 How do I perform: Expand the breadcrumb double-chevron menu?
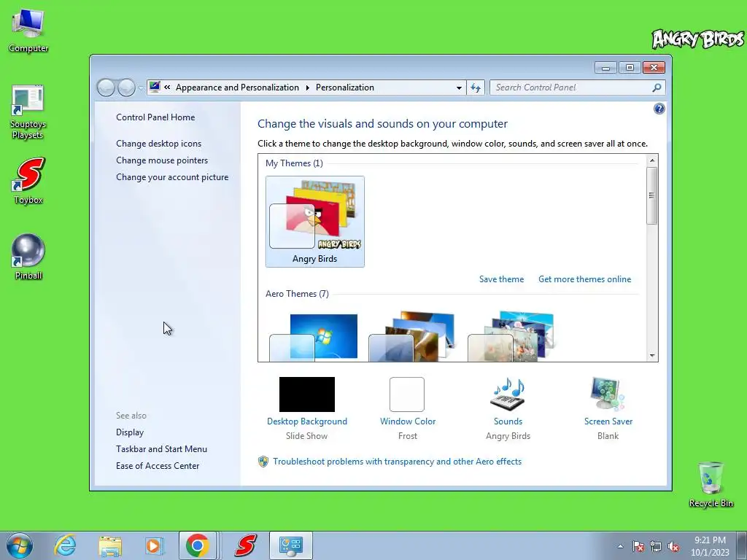pos(167,87)
